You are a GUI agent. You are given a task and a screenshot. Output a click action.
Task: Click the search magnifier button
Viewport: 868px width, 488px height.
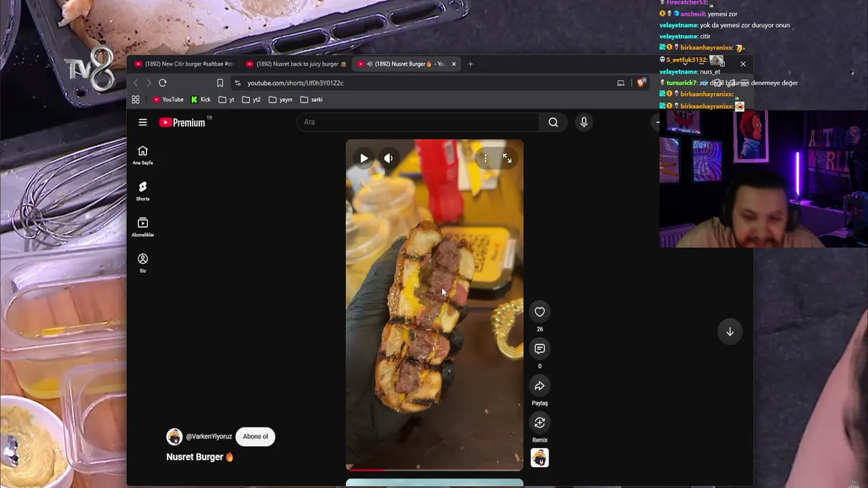click(x=553, y=122)
